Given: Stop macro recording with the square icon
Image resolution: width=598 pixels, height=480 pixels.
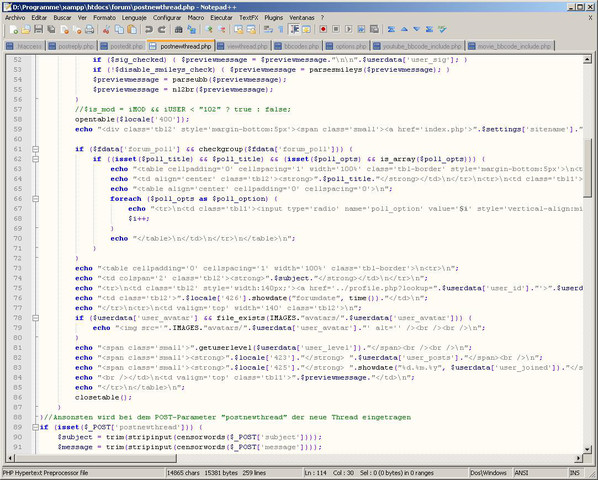Looking at the screenshot, I should coord(336,29).
